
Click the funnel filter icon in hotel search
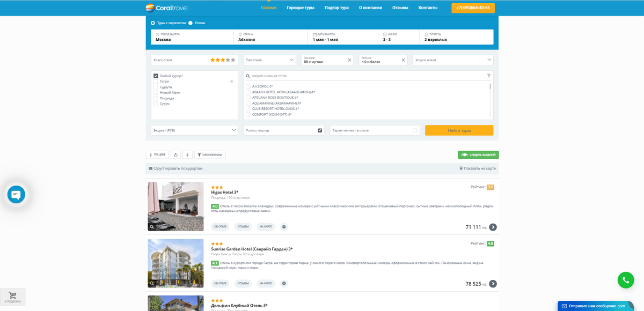tap(488, 76)
